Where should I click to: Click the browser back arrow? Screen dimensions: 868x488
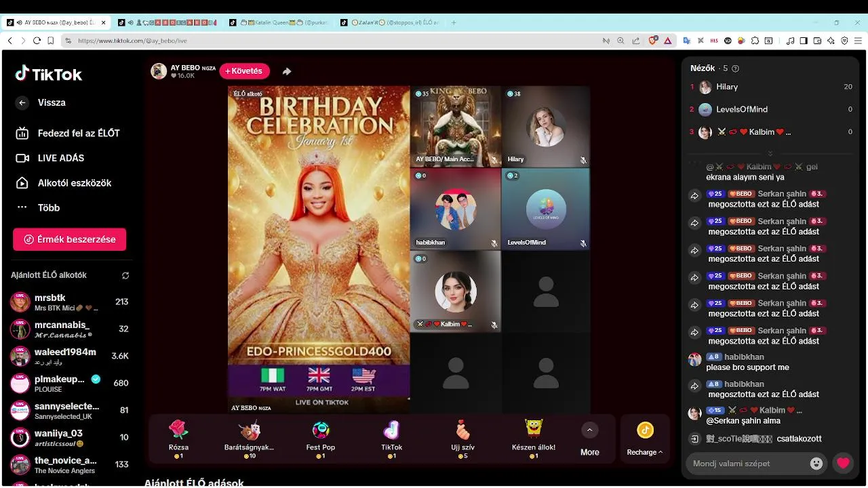click(9, 41)
